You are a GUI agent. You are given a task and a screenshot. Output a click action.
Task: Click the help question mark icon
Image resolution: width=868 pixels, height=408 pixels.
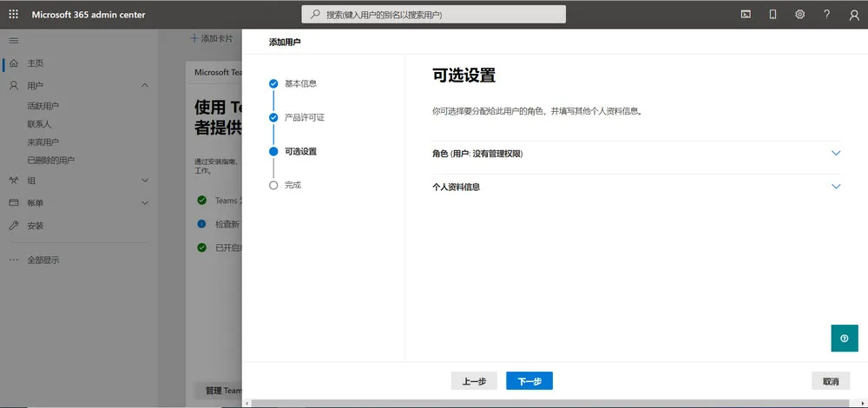coord(826,15)
